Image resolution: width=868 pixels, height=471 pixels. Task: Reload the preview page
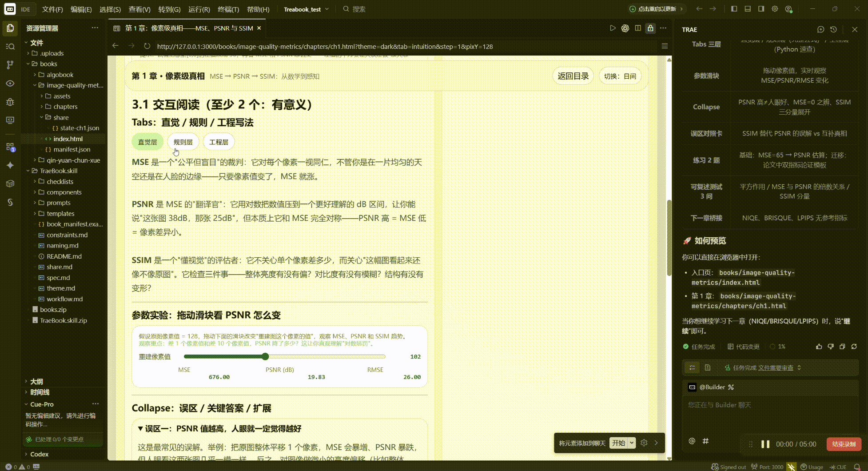(x=147, y=46)
